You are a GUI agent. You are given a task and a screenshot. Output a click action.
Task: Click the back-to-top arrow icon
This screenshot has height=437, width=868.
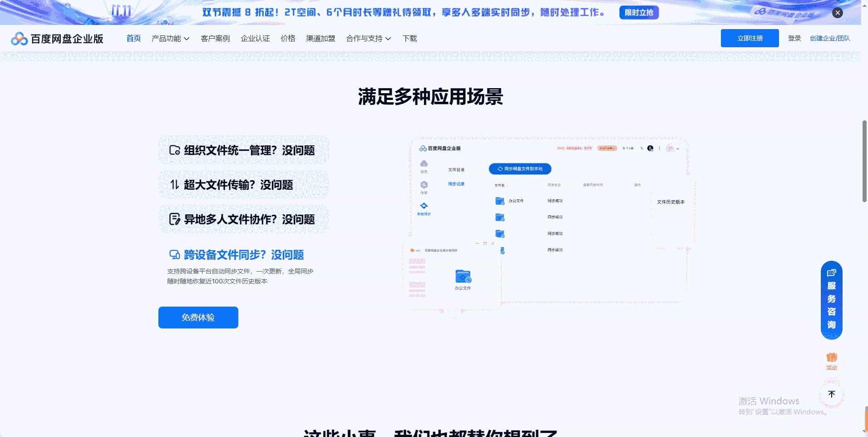point(831,394)
